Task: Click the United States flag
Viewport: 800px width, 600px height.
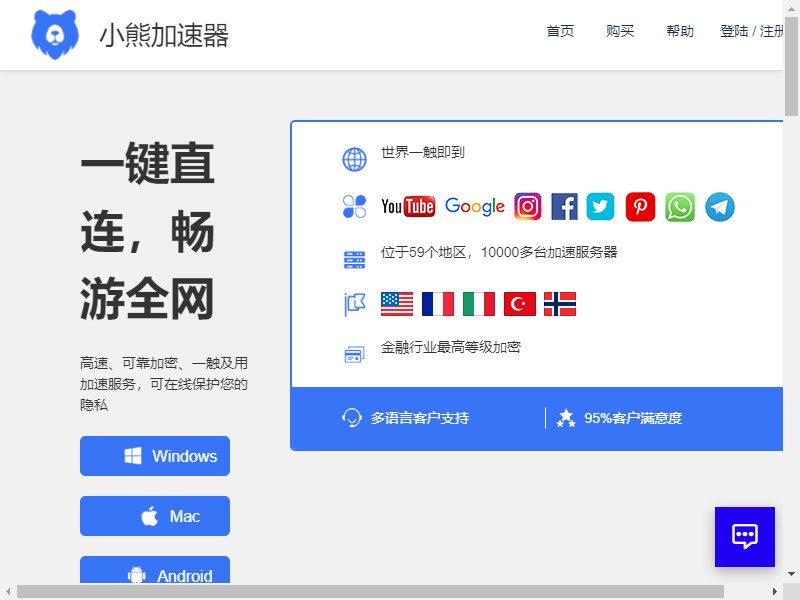Action: [397, 304]
